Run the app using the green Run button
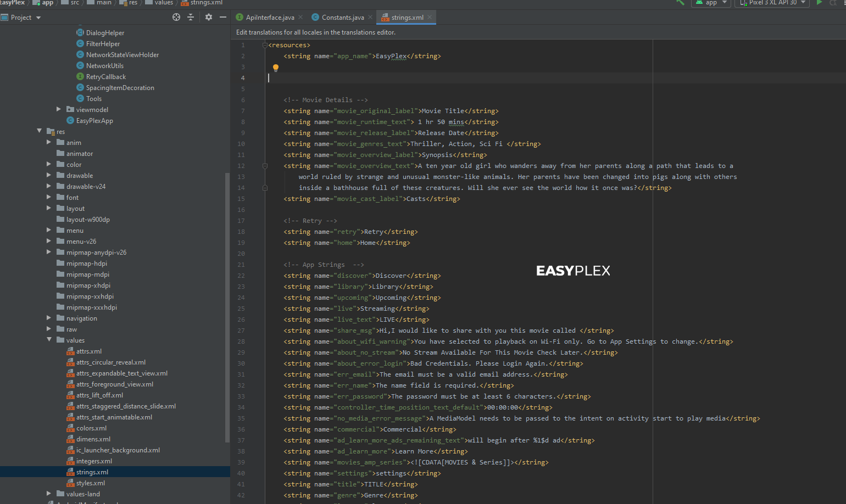 pos(819,3)
